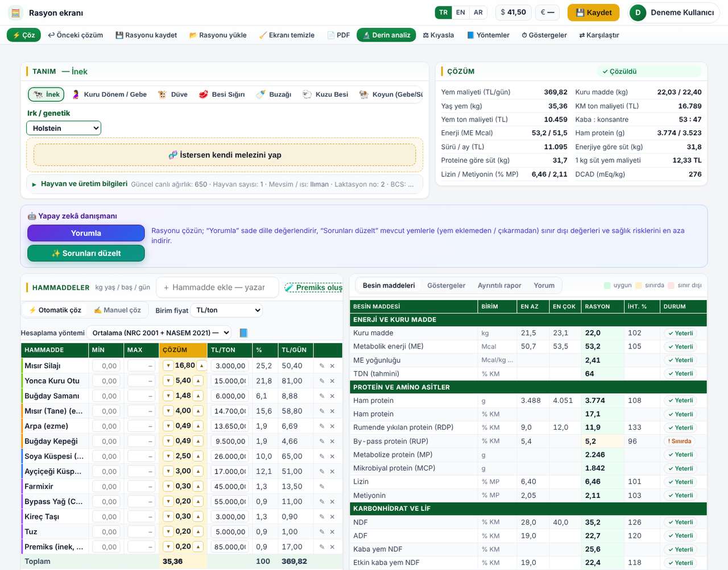Remove Premiks (inek) row via X icon

pos(332,547)
